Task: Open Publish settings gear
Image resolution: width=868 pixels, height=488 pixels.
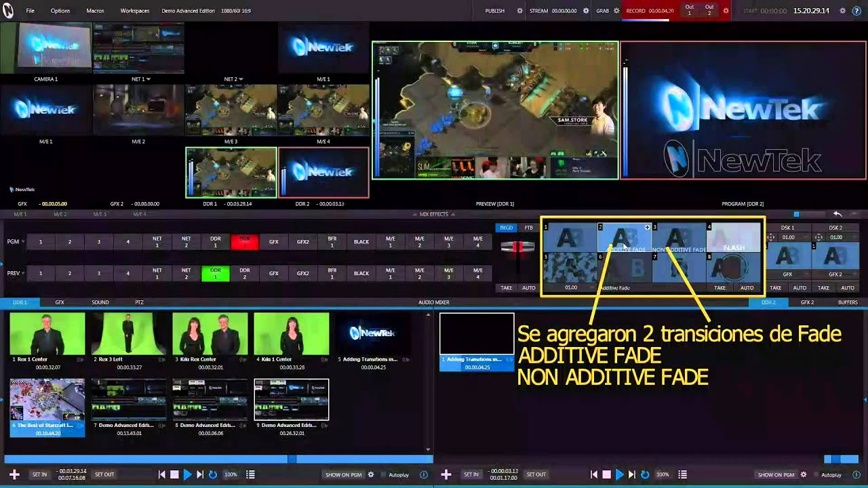Action: tap(520, 11)
